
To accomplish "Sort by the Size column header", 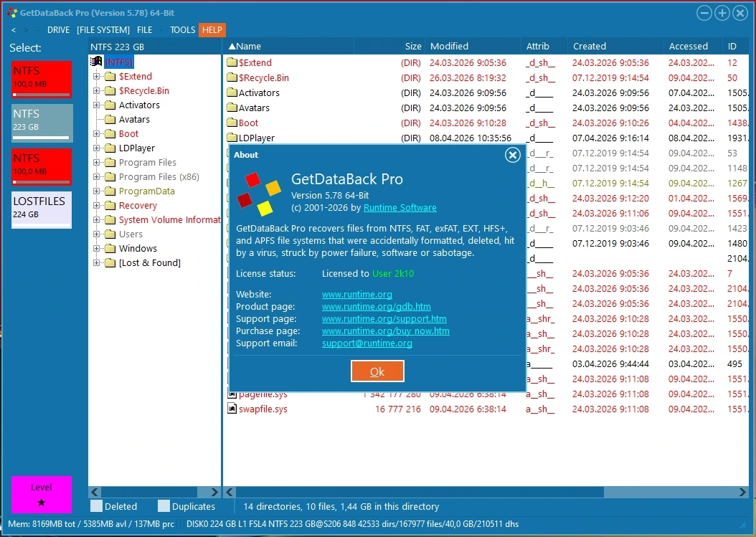I will (389, 47).
